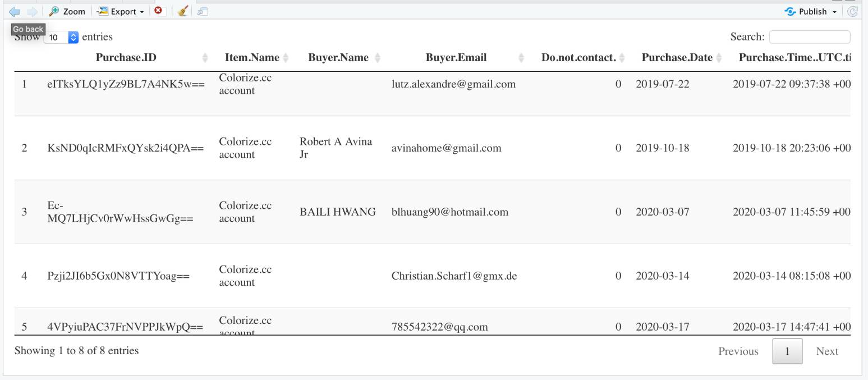Open the viewer Zoom window

click(x=67, y=11)
